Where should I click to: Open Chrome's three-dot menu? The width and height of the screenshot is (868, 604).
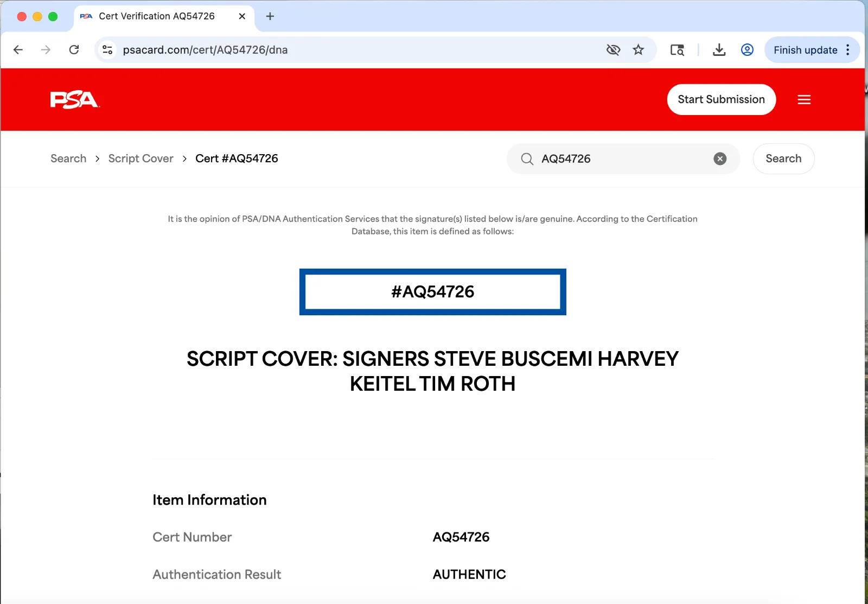[x=848, y=50]
